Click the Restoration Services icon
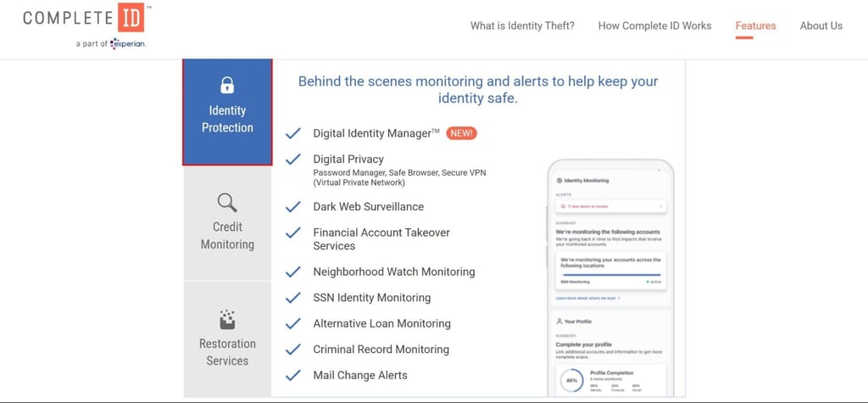The height and width of the screenshot is (403, 868). (227, 319)
